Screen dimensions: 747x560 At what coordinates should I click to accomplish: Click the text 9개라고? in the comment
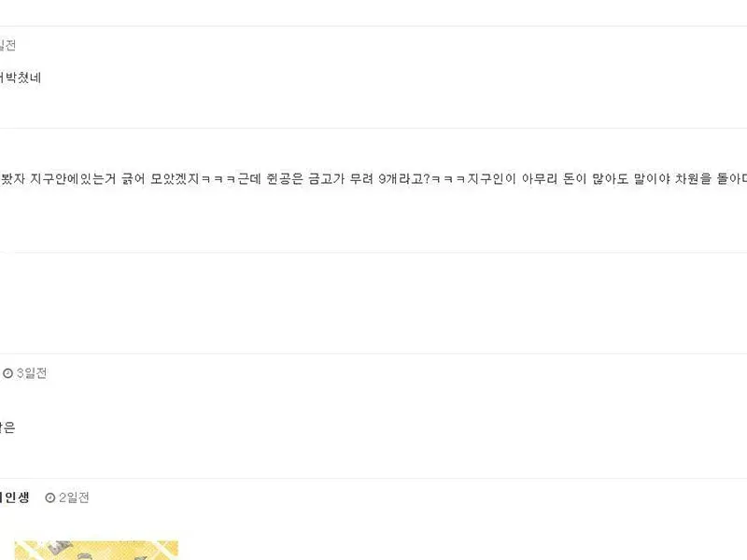(404, 178)
